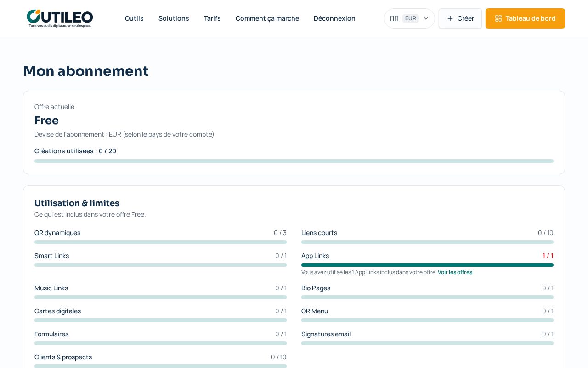Click the red 1 / 1 App Links value

(548, 256)
